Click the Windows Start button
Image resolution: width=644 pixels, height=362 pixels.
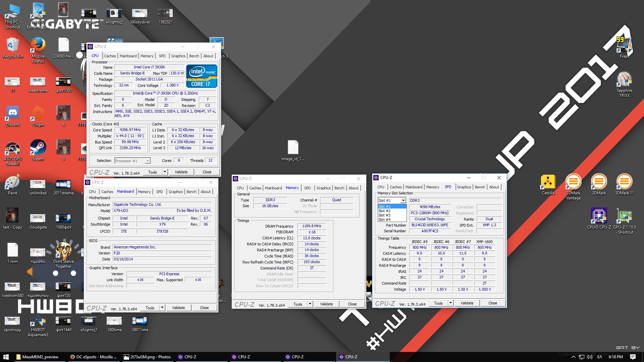(6, 357)
